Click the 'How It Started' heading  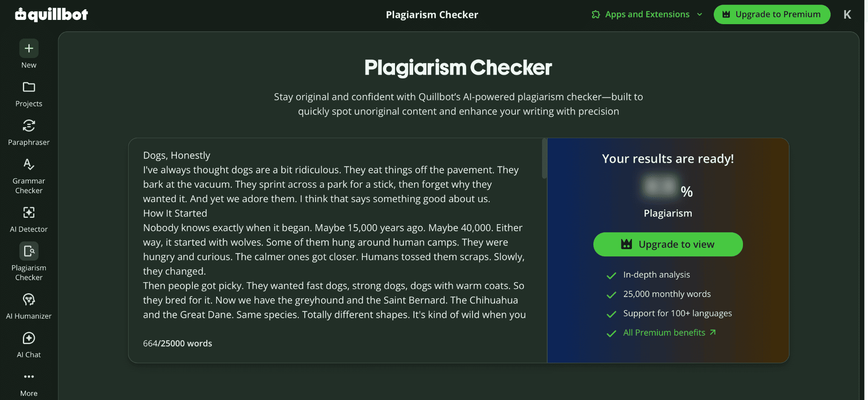[175, 213]
